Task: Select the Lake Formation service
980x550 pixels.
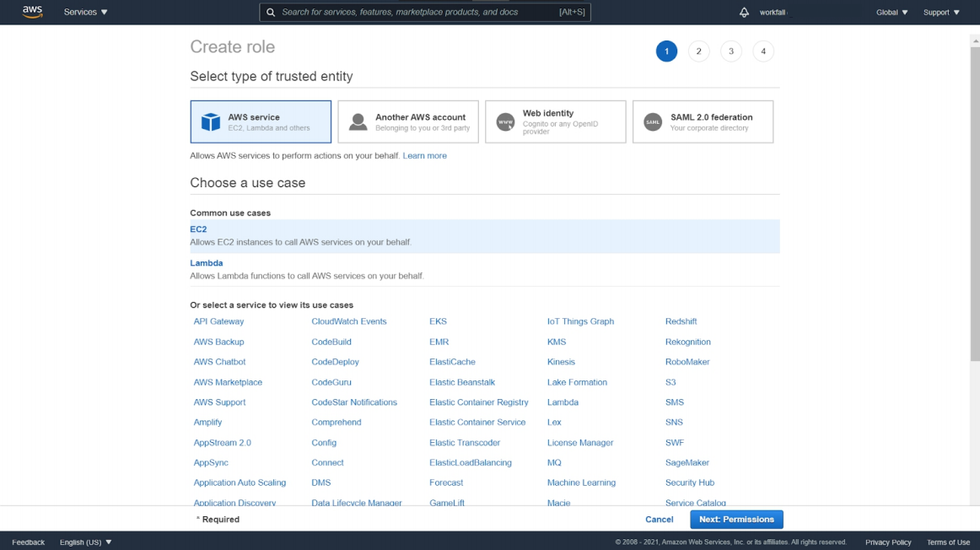Action: [x=577, y=382]
